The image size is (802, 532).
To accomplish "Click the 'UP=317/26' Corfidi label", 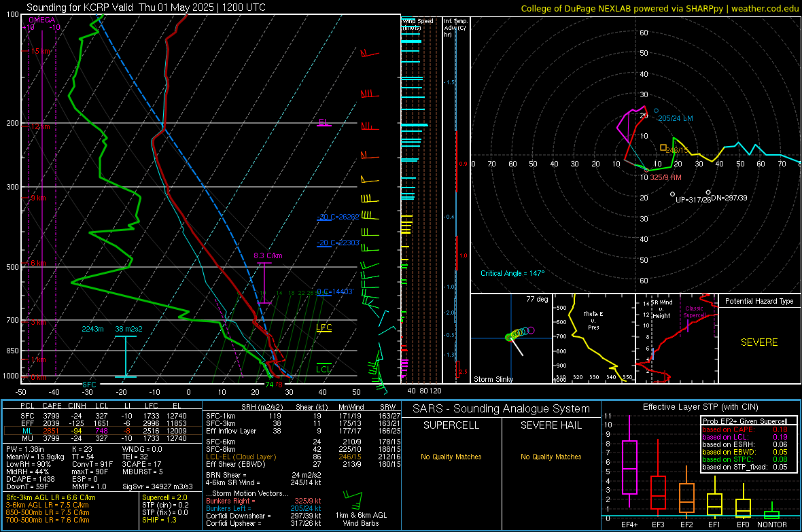I will pos(693,200).
